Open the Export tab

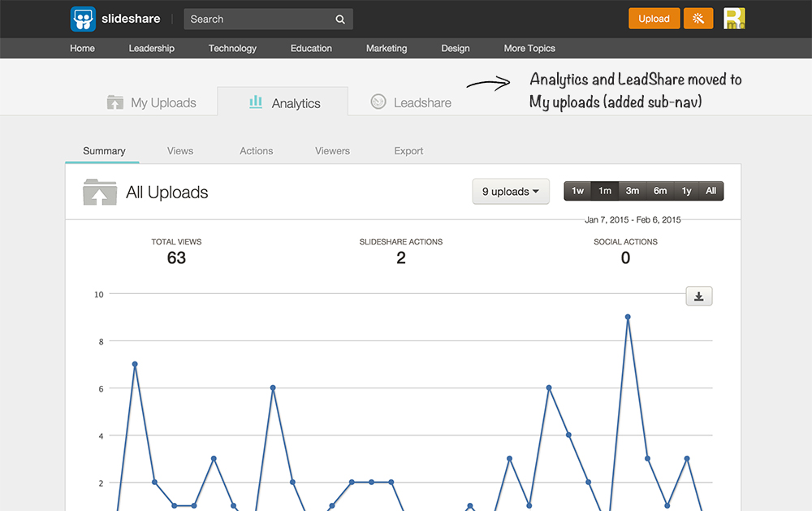pyautogui.click(x=408, y=151)
